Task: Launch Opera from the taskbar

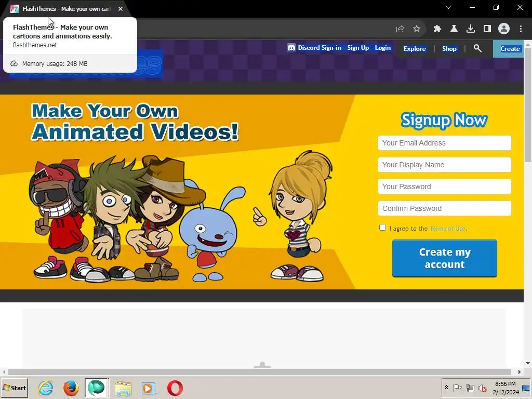Action: 175,388
